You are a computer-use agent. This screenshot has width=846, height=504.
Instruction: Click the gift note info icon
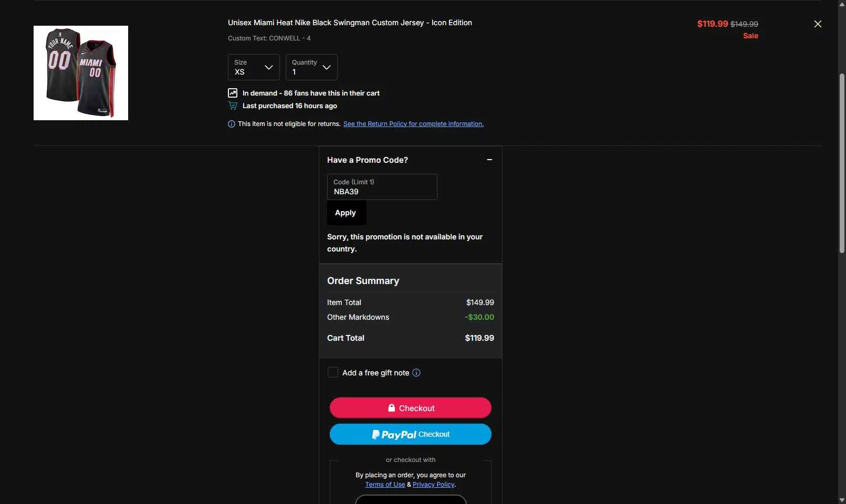(416, 373)
